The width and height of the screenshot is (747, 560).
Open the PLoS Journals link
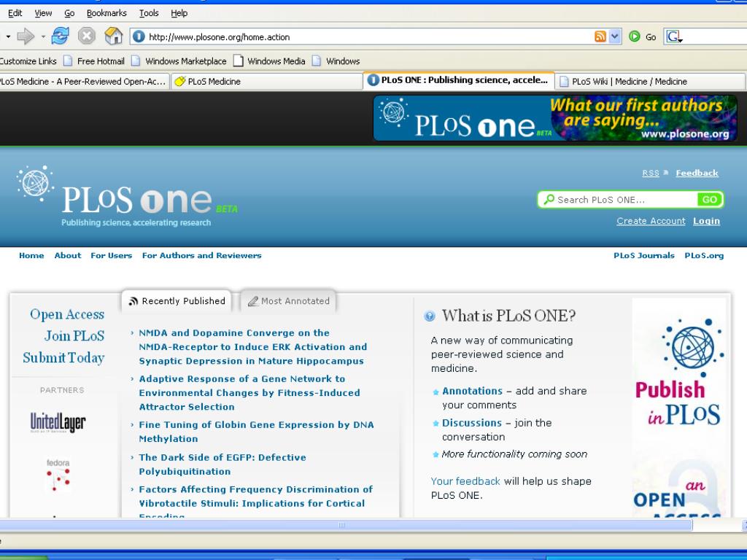click(644, 255)
